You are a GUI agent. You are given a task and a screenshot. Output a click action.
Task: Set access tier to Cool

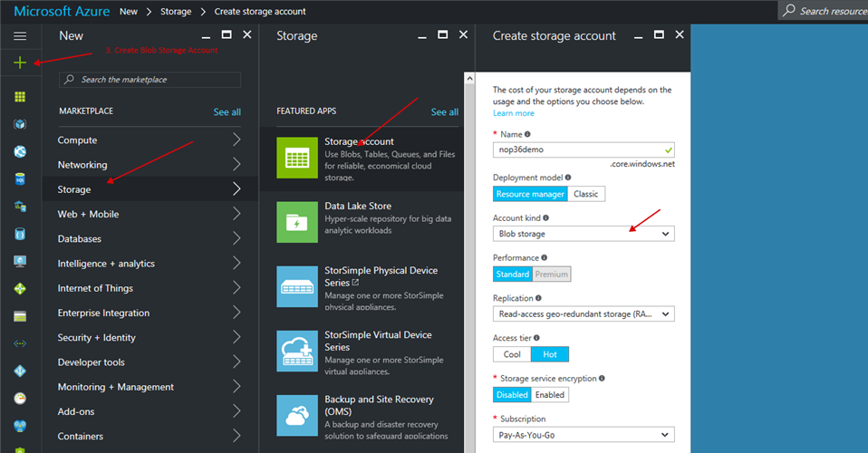point(512,354)
